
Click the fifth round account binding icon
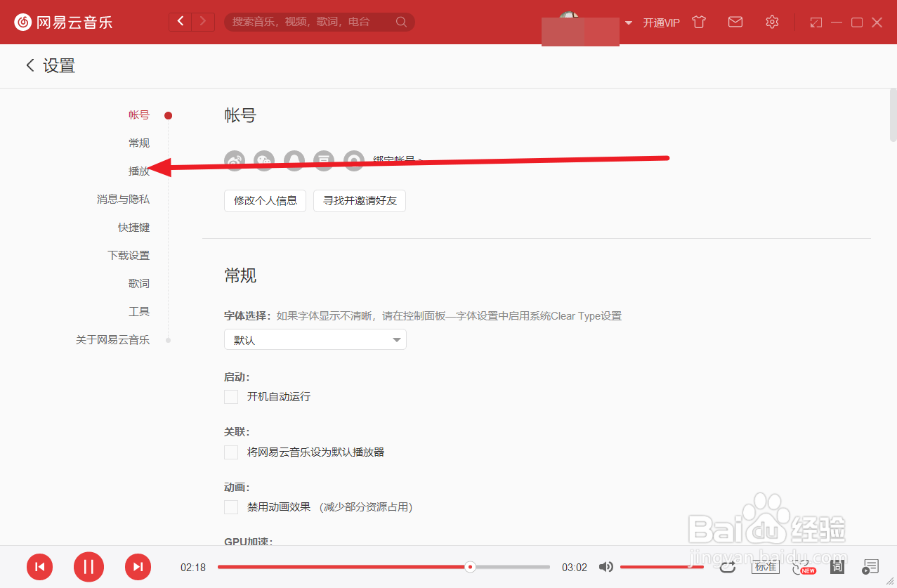click(x=354, y=161)
